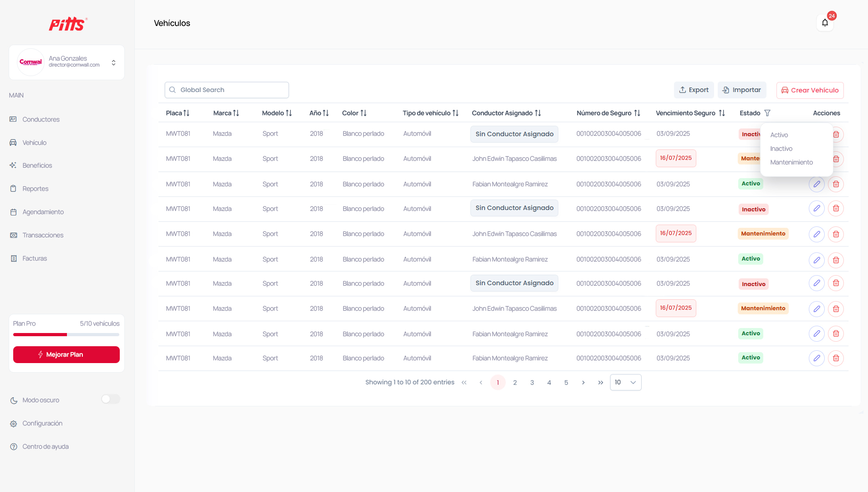Choose Inactivo from the Estado filter menu
This screenshot has height=492, width=868.
click(781, 149)
